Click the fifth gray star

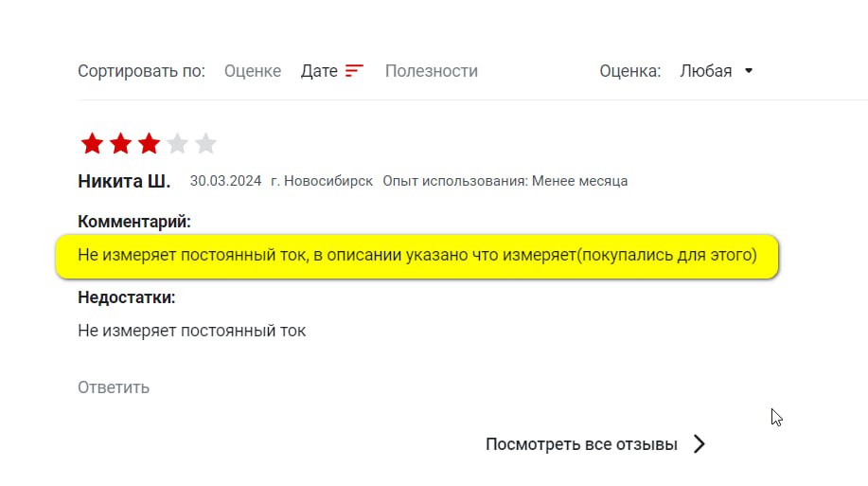pyautogui.click(x=205, y=144)
